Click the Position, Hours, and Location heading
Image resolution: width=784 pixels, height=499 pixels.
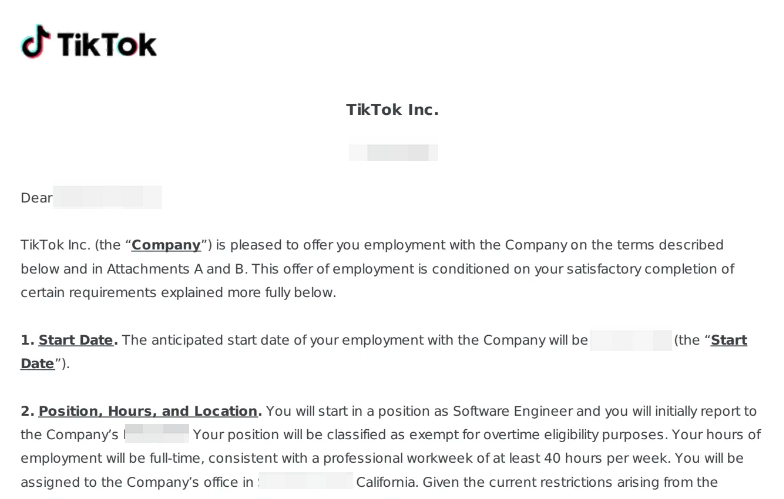tap(148, 411)
